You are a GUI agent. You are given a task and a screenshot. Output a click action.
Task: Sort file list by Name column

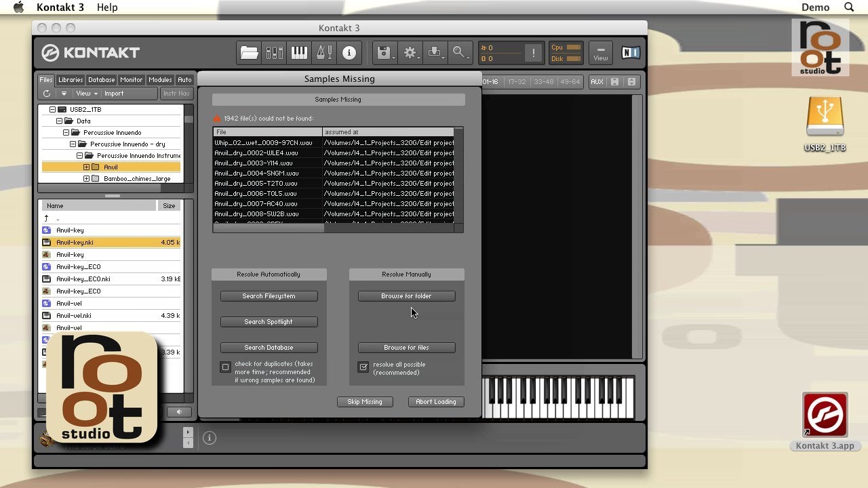(x=99, y=205)
